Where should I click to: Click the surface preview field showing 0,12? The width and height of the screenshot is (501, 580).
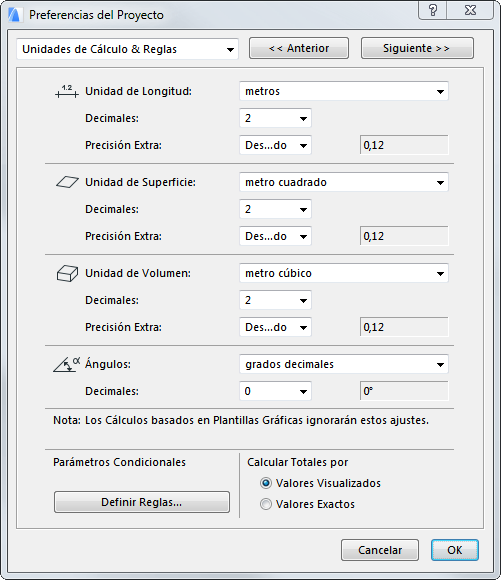click(x=404, y=236)
